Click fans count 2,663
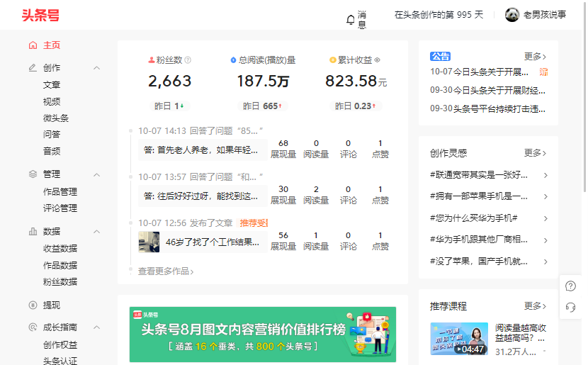The height and width of the screenshot is (365, 588). pyautogui.click(x=169, y=81)
